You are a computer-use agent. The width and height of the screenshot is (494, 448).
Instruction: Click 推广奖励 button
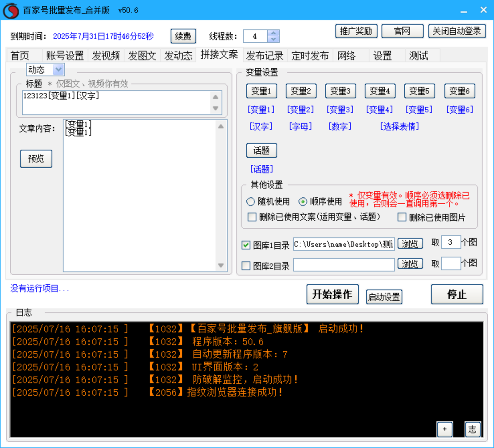pos(356,31)
